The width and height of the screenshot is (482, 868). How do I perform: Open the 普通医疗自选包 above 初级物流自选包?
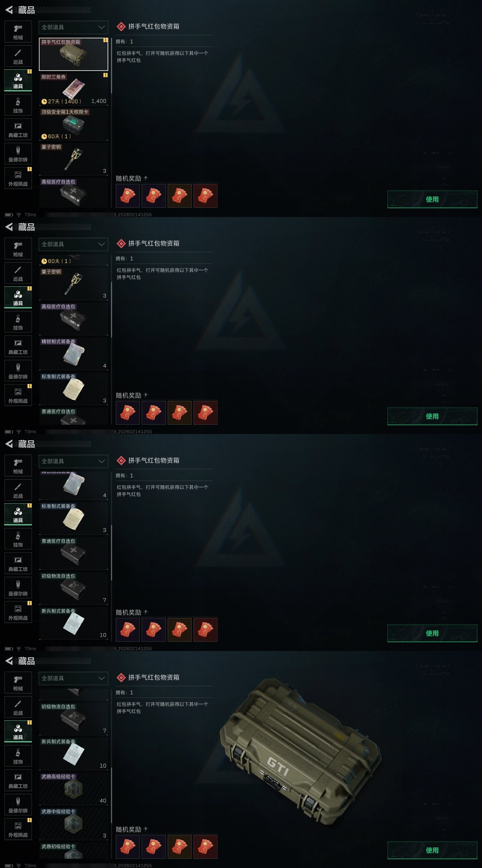[74, 553]
